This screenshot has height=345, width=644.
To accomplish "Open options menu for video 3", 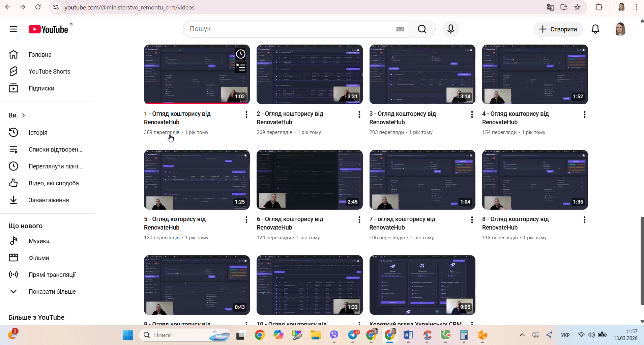I will tap(472, 114).
